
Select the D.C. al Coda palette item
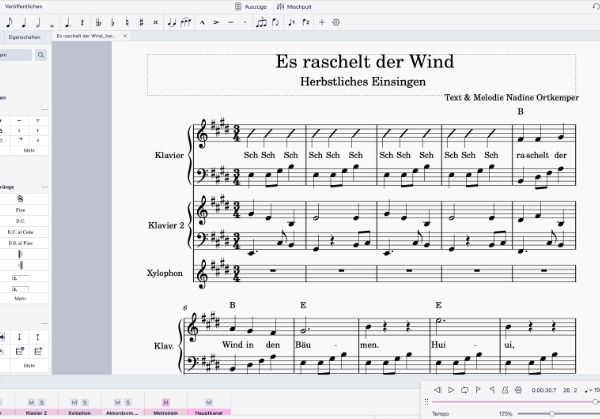click(x=20, y=231)
